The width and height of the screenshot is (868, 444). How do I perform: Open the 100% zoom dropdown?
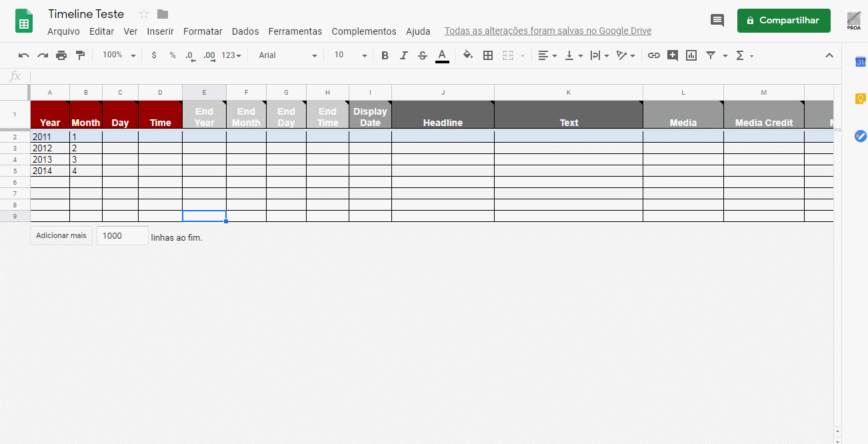click(x=119, y=55)
